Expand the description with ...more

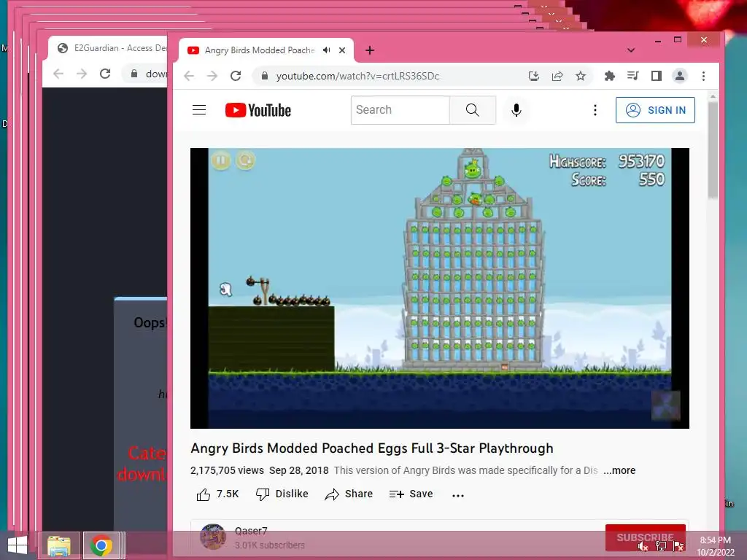[x=619, y=470]
